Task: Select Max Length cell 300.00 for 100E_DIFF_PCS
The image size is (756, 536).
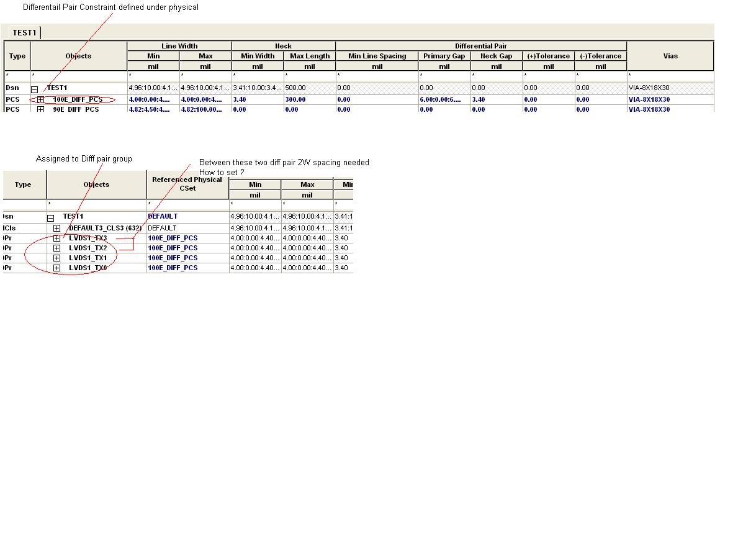Action: (309, 99)
